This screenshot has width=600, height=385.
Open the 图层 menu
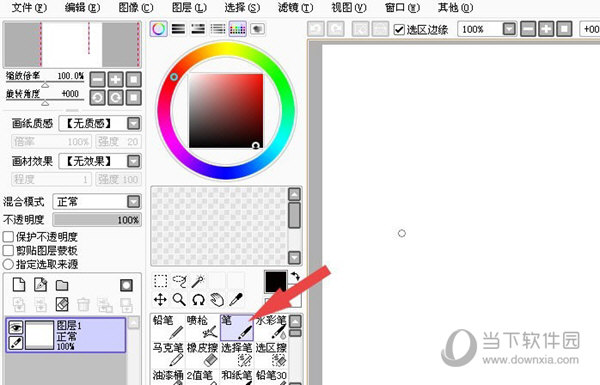click(x=189, y=7)
